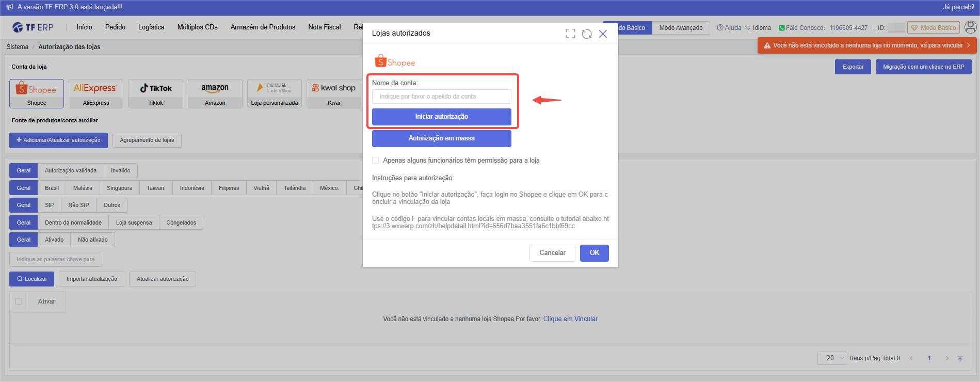The height and width of the screenshot is (382, 980).
Task: Select the Outros filter tab
Action: tap(111, 205)
